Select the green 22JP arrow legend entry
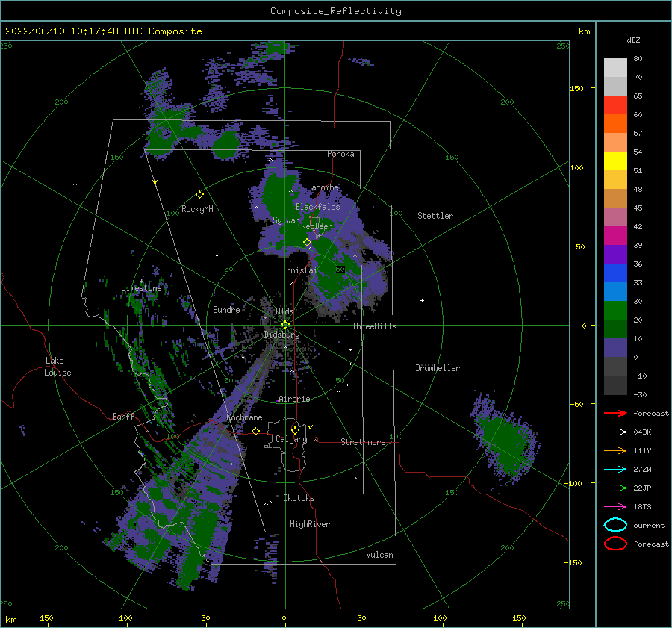Viewport: 672px width, 628px height. pos(615,488)
